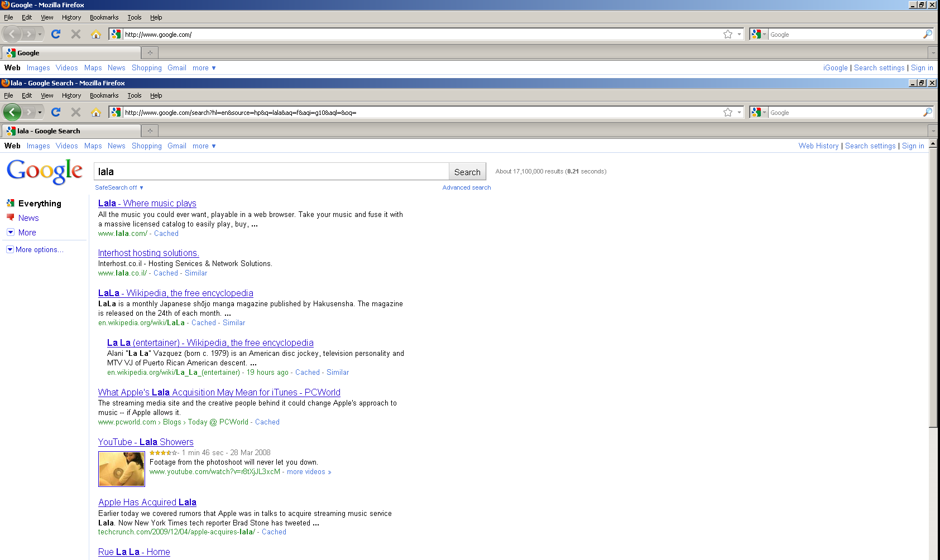
Task: Go Home in top Google window
Action: (96, 34)
